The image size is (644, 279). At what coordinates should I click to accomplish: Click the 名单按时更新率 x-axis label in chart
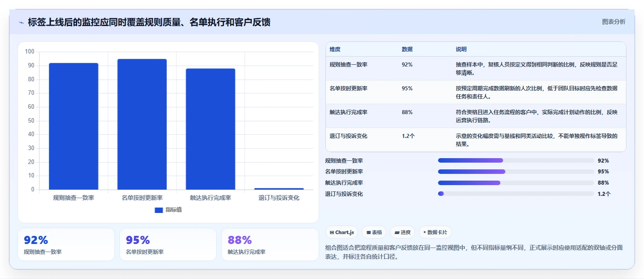tap(142, 198)
